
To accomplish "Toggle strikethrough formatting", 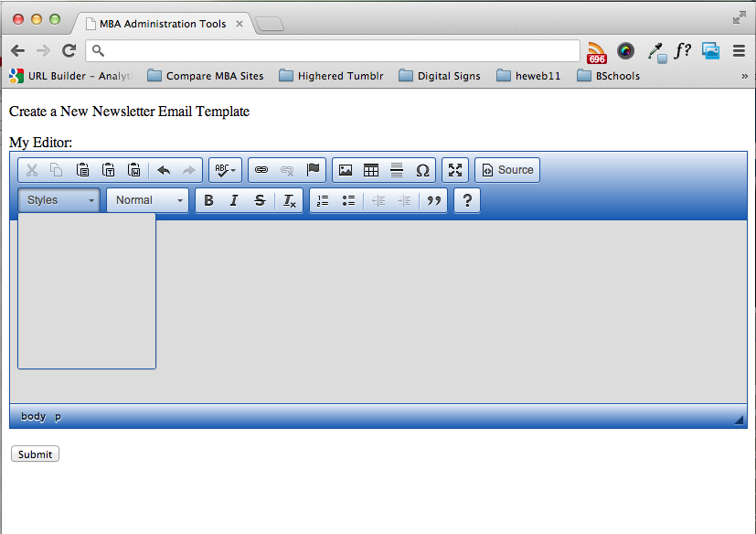I will (260, 200).
